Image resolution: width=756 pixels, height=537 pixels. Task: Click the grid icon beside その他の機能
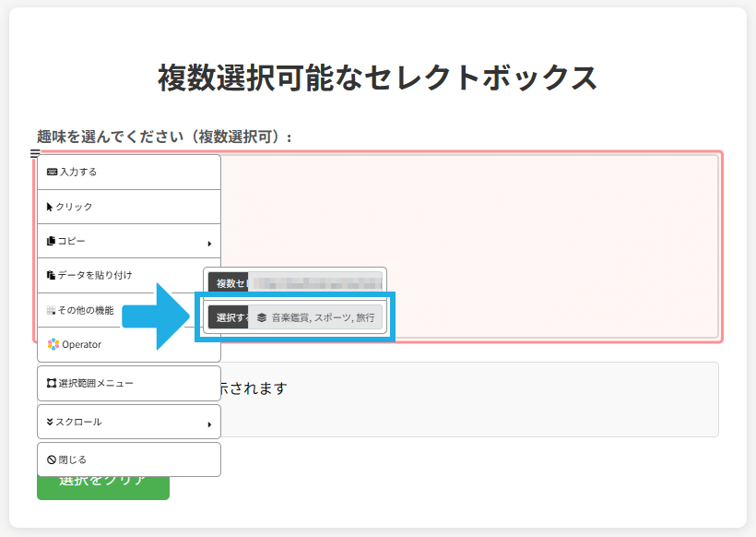(x=51, y=310)
